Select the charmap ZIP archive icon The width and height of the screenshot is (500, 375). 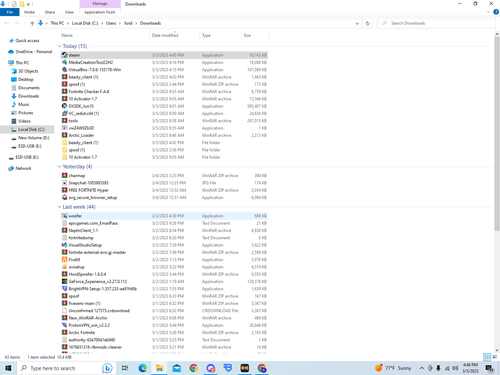click(x=65, y=176)
